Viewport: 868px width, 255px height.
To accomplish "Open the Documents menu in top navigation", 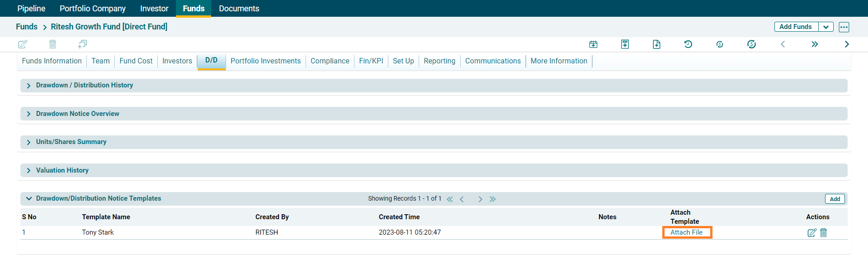I will (239, 9).
